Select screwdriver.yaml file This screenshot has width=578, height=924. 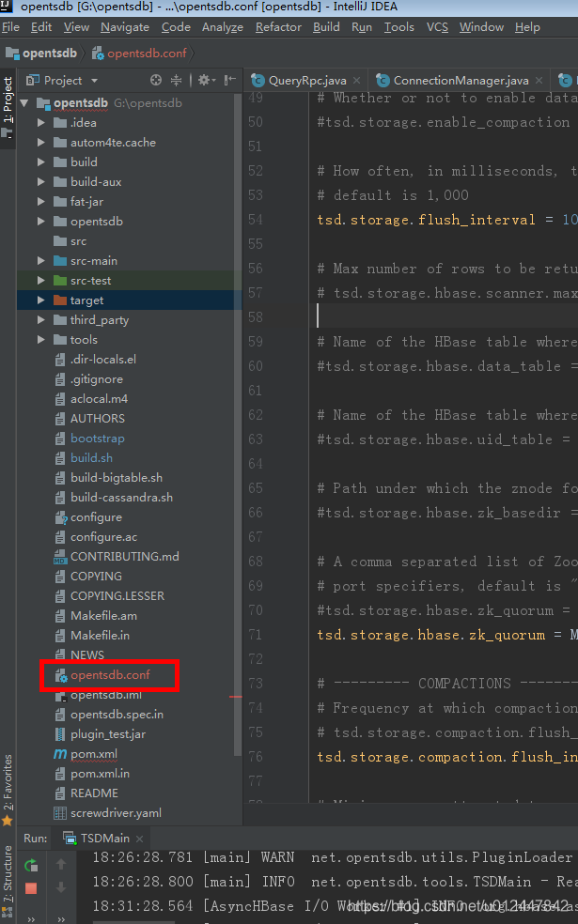116,813
